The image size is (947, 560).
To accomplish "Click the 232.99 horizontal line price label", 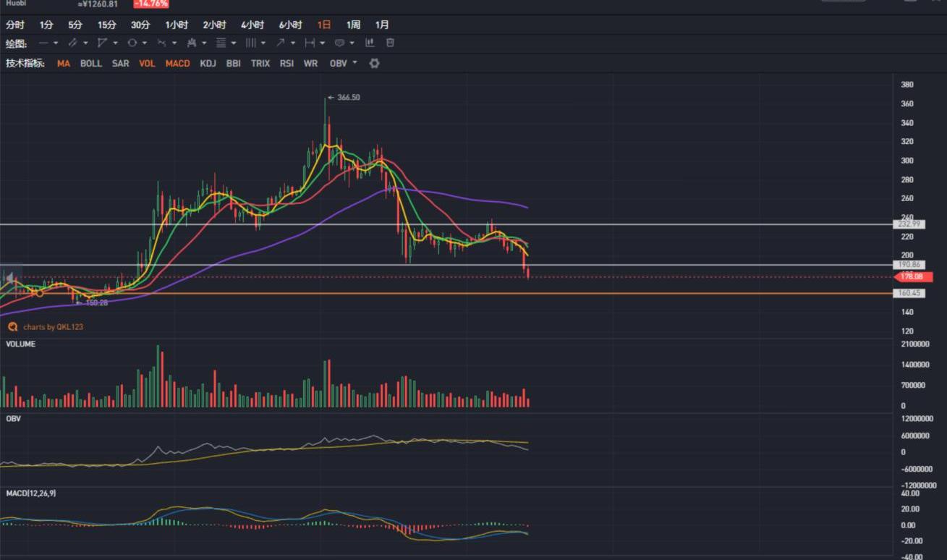I will [x=909, y=224].
